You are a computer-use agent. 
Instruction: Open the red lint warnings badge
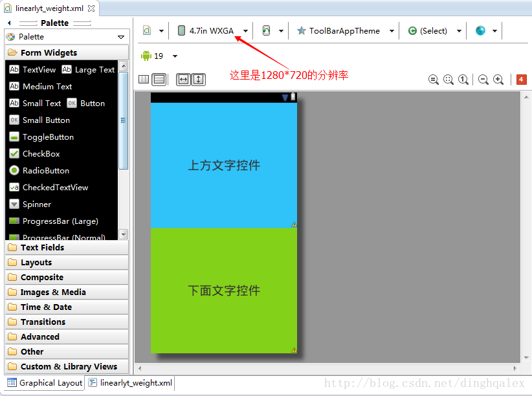click(x=522, y=80)
